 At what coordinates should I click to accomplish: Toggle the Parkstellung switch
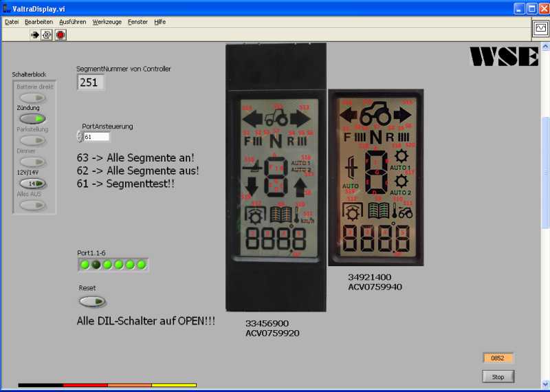(32, 140)
